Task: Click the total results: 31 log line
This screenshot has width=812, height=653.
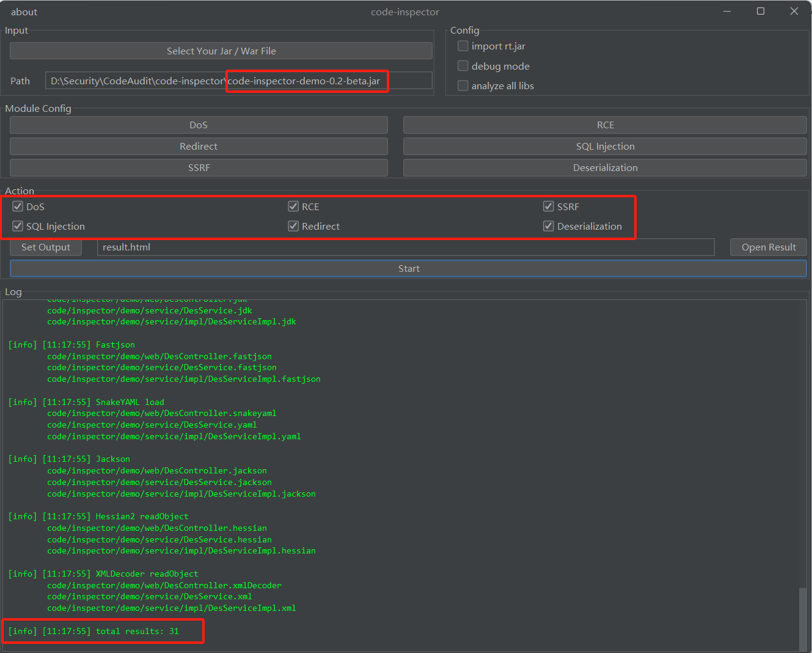Action: click(93, 632)
